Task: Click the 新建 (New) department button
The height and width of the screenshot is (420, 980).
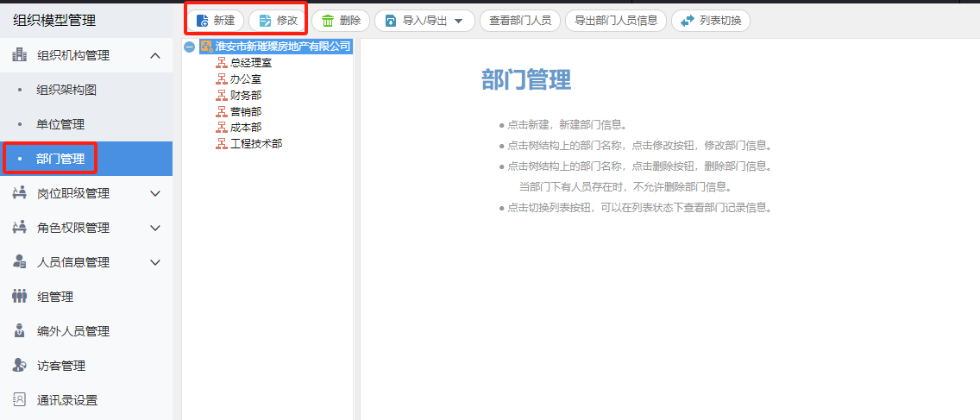Action: (216, 21)
